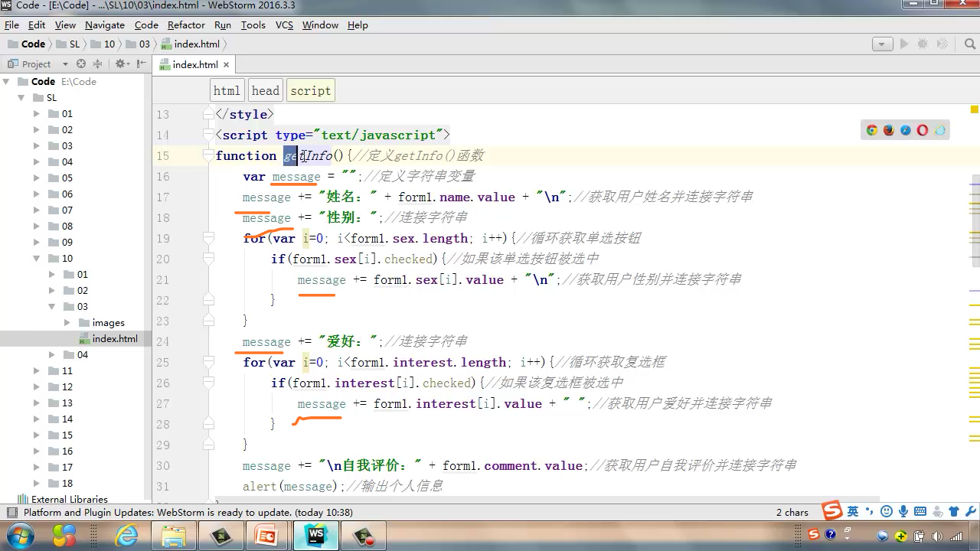Open Sogou emoji smiley panel
The height and width of the screenshot is (551, 980).
[887, 511]
